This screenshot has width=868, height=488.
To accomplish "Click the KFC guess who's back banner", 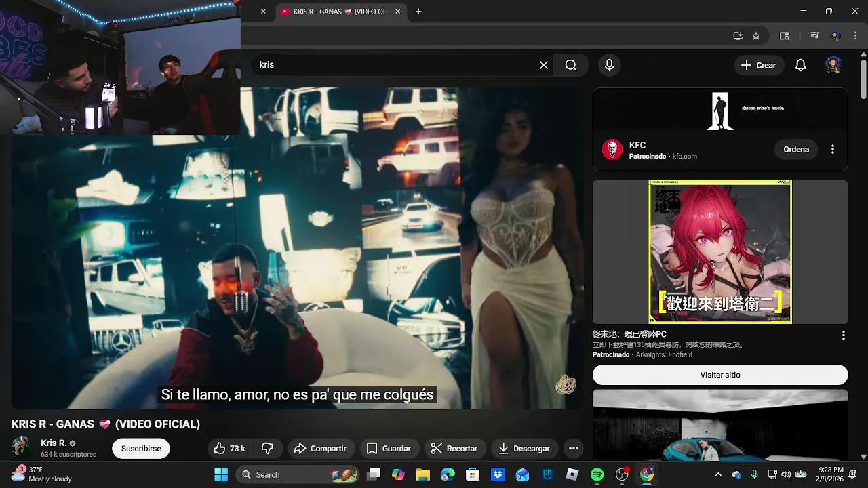I will click(x=720, y=110).
